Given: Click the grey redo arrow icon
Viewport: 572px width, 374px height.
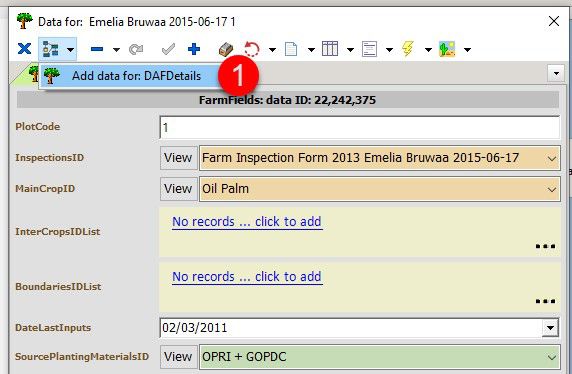Looking at the screenshot, I should point(136,49).
